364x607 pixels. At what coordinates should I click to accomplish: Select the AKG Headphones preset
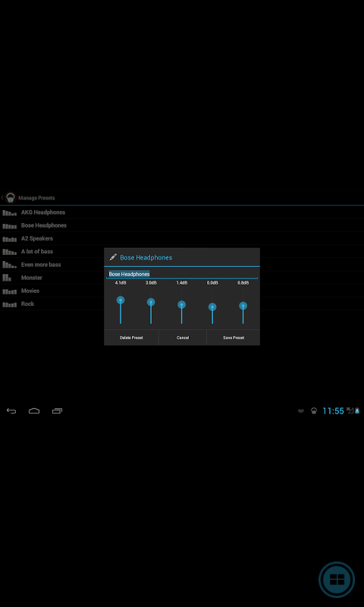coord(43,212)
